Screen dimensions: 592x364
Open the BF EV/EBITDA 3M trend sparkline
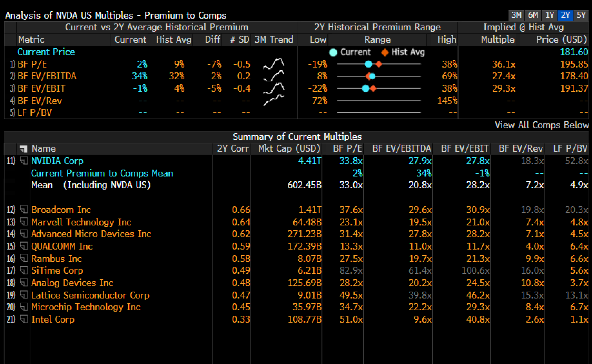(274, 76)
